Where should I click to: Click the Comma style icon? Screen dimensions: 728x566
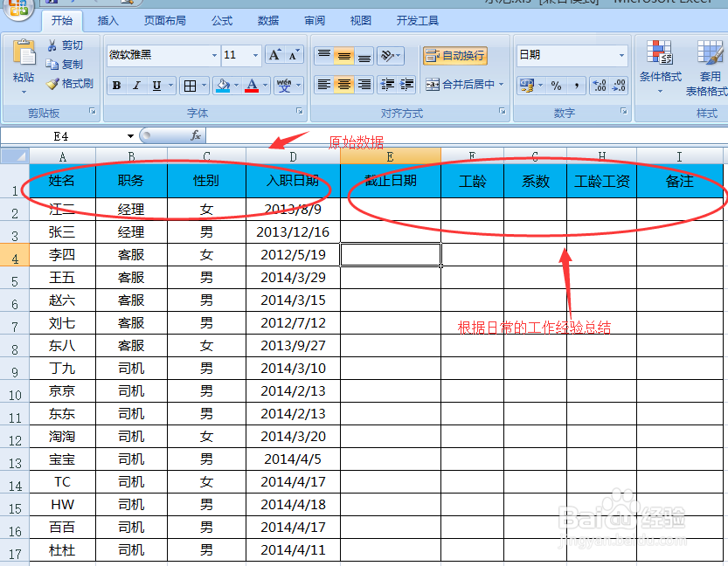click(577, 84)
